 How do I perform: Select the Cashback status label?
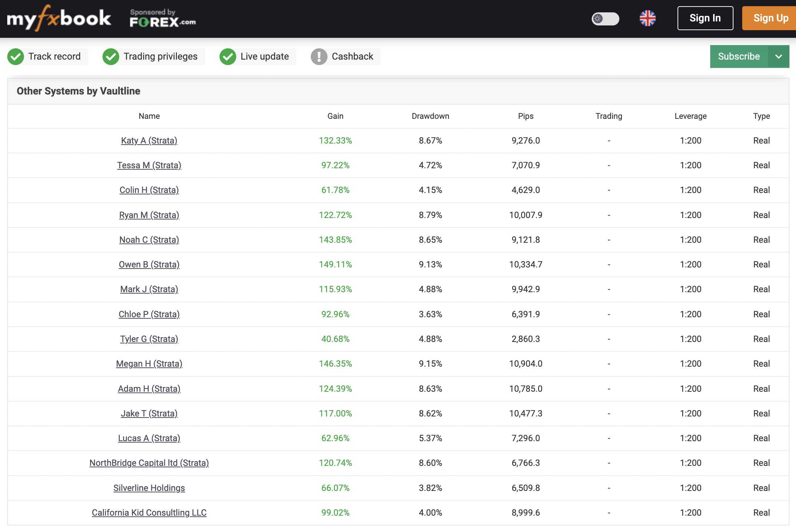(x=352, y=57)
